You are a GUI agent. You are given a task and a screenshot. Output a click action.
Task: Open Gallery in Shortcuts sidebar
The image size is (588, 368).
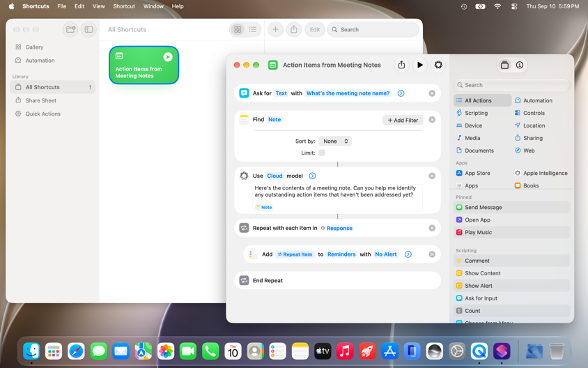(x=52, y=47)
